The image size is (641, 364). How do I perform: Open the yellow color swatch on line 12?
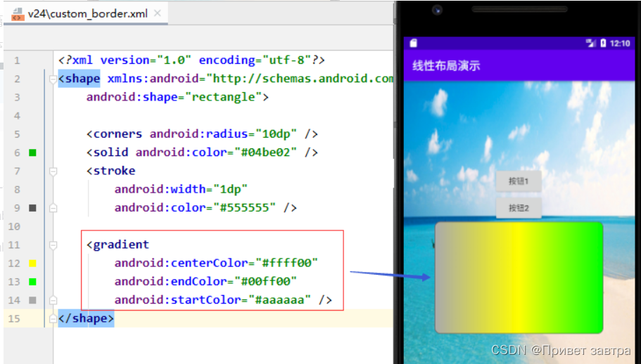click(x=32, y=264)
